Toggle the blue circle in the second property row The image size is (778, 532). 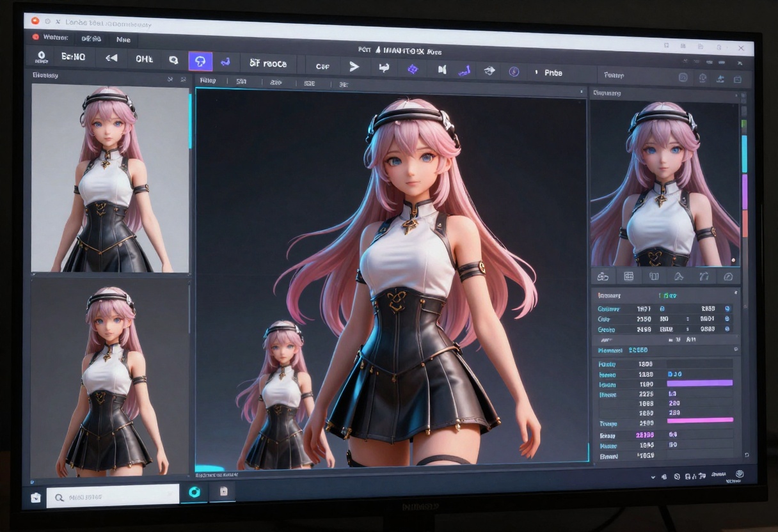pyautogui.click(x=727, y=318)
